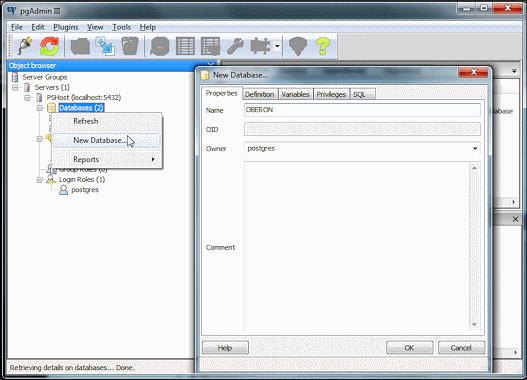The image size is (527, 380).
Task: Open the maintenance wrench toolbar icon
Action: pos(235,46)
